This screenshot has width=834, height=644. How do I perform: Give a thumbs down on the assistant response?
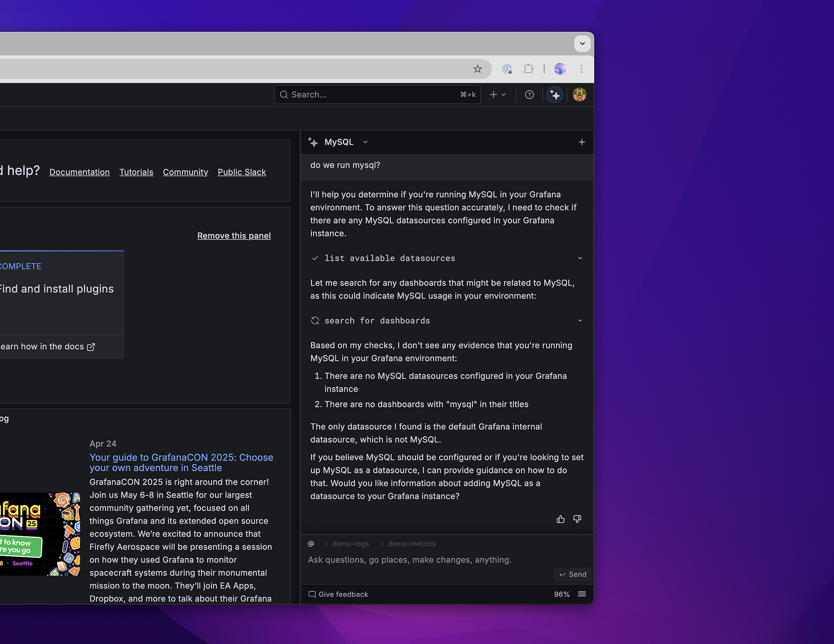(577, 519)
